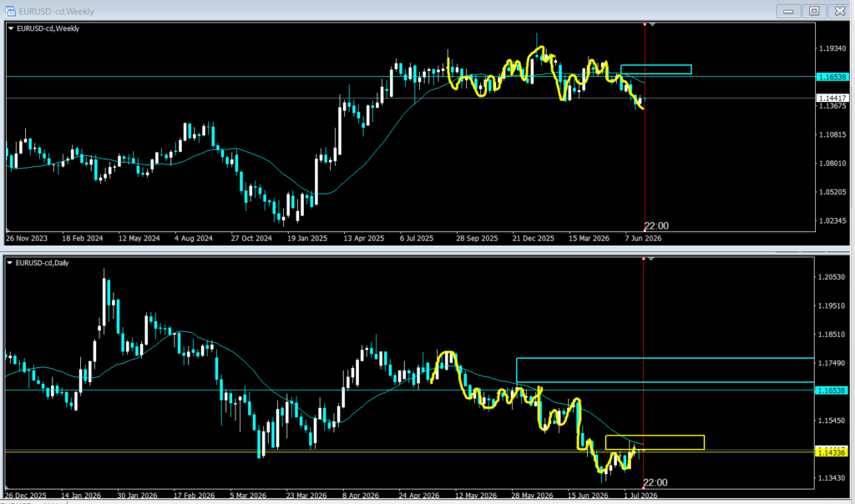This screenshot has width=855, height=504.
Task: Click 1.19510 on Daily price scale
Action: pos(832,305)
